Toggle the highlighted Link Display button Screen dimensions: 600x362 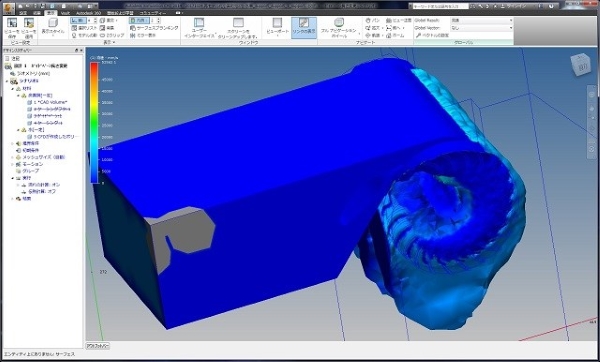click(304, 28)
